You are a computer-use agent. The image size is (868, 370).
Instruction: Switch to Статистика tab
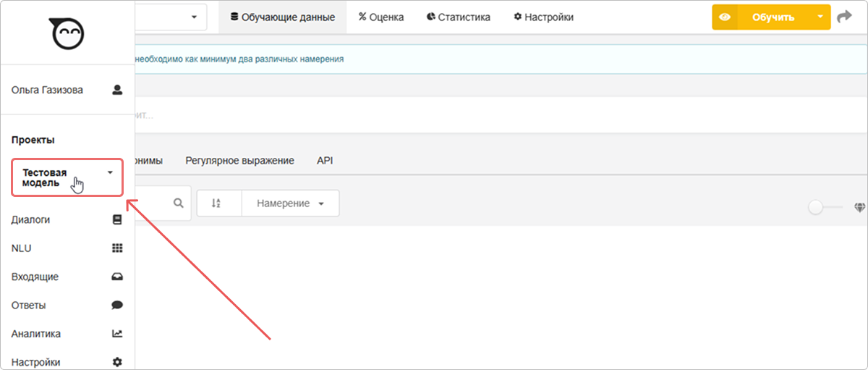pyautogui.click(x=459, y=17)
